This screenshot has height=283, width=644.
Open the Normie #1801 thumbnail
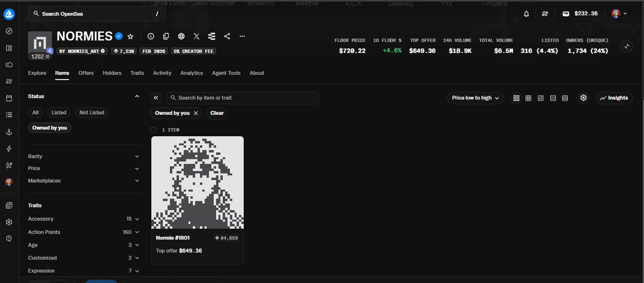(x=197, y=183)
